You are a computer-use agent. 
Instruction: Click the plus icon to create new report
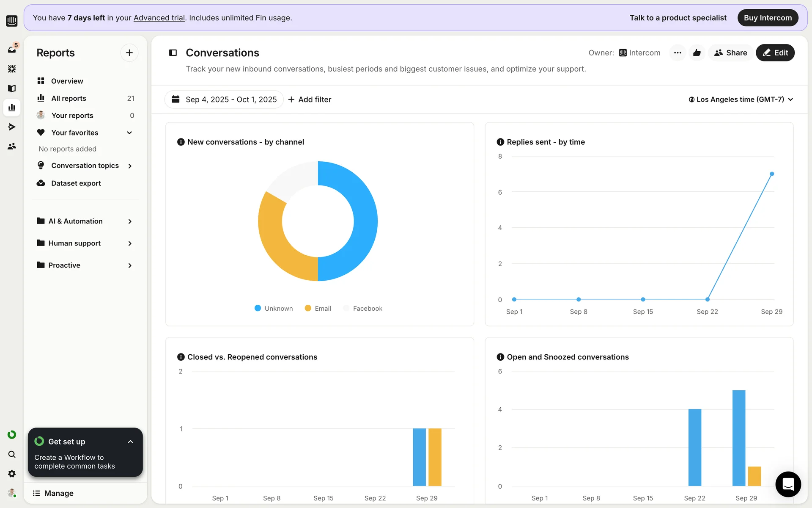129,53
